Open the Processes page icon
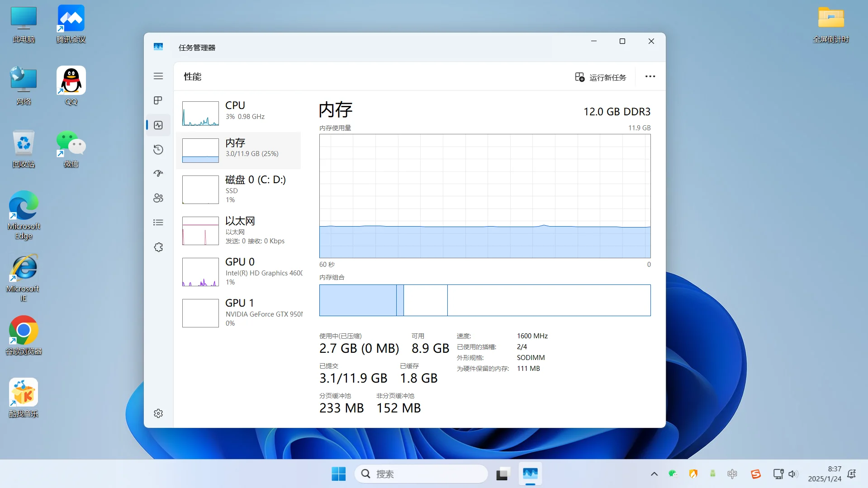 click(158, 100)
